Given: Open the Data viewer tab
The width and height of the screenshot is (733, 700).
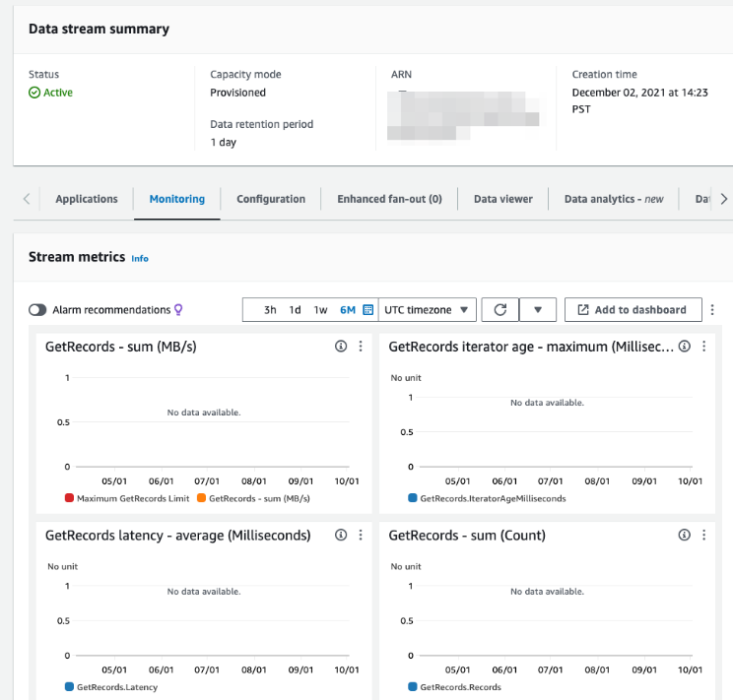Looking at the screenshot, I should tap(503, 199).
